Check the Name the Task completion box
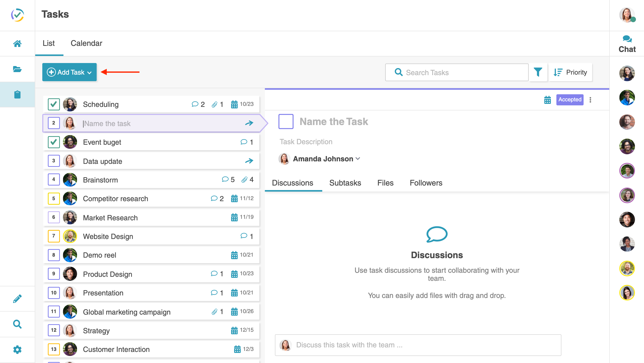This screenshot has height=363, width=644. tap(286, 122)
